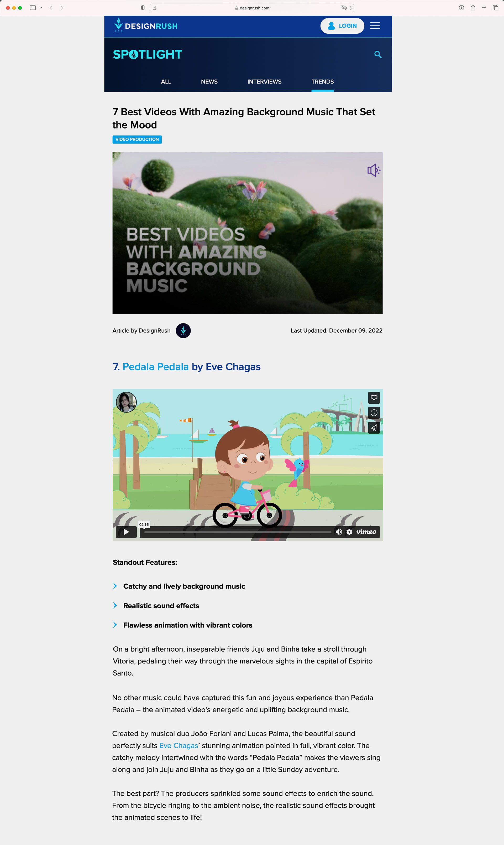504x845 pixels.
Task: Like the Vimeo video with heart icon
Action: pyautogui.click(x=374, y=398)
